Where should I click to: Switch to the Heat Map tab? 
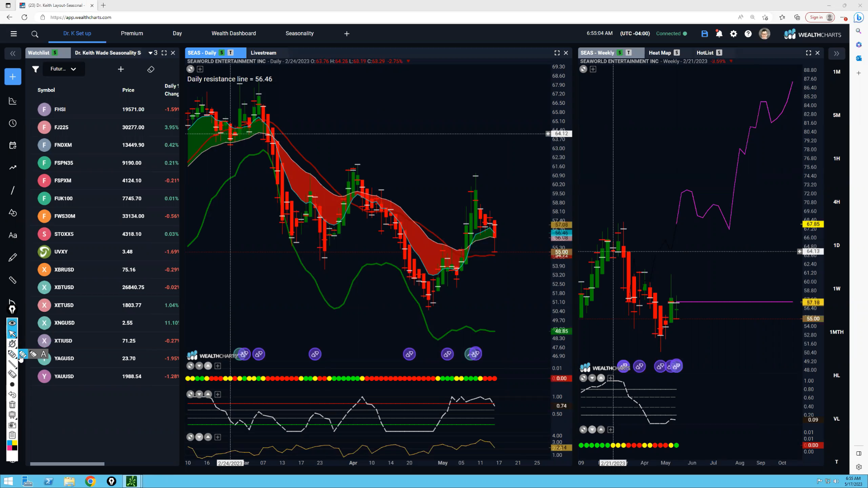click(660, 53)
